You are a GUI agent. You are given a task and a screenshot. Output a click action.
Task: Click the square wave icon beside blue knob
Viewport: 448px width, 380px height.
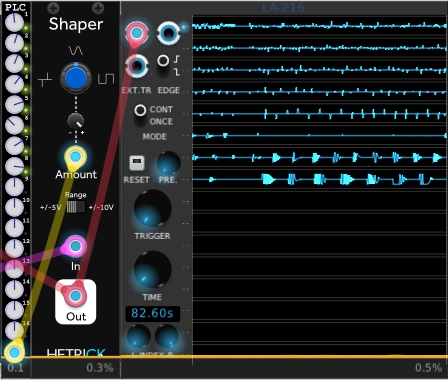tap(106, 78)
